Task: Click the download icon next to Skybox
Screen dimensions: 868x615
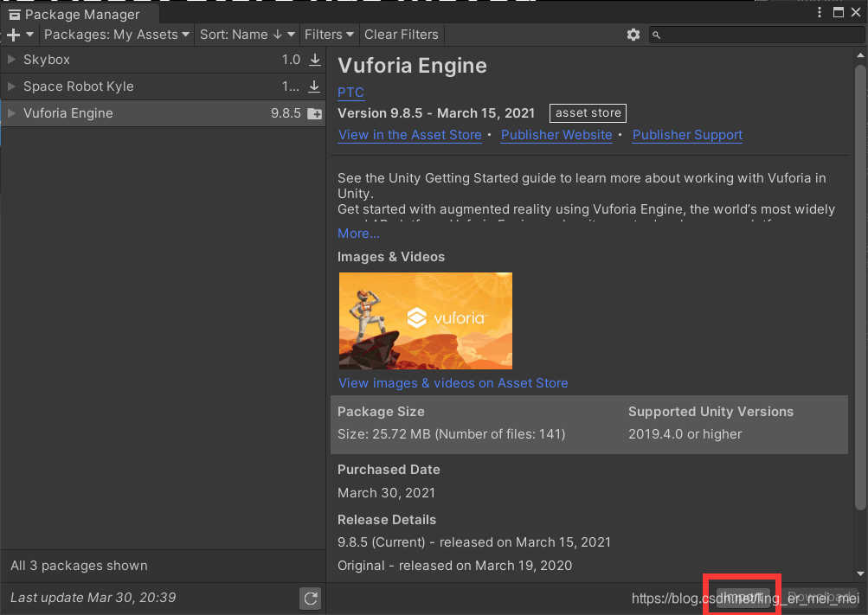Action: [x=314, y=59]
